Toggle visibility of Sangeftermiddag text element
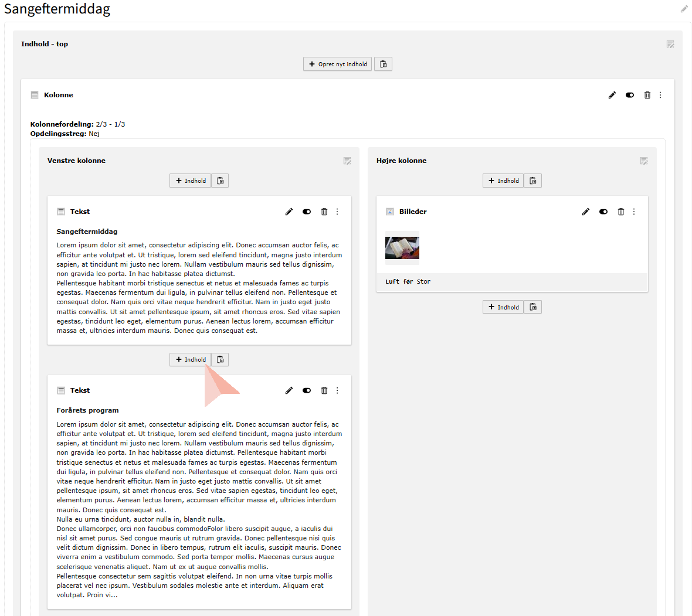The image size is (692, 616). 307,212
